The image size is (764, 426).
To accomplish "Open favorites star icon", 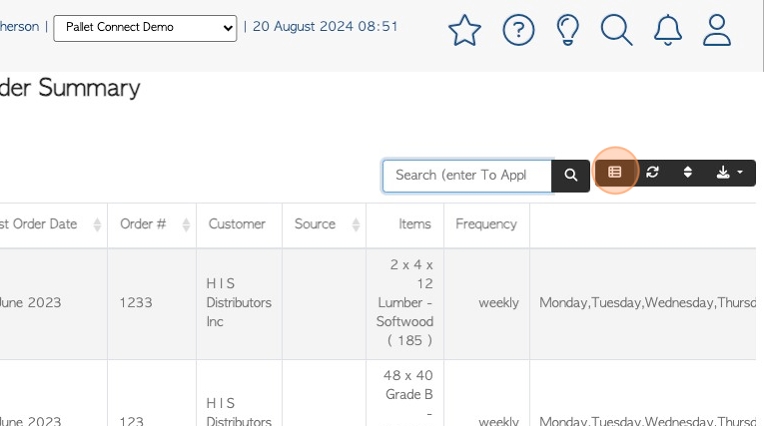I will click(x=464, y=30).
